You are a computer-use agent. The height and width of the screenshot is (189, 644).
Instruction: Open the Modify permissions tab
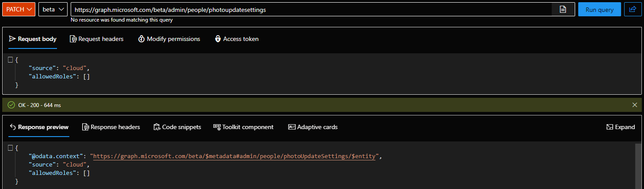169,39
